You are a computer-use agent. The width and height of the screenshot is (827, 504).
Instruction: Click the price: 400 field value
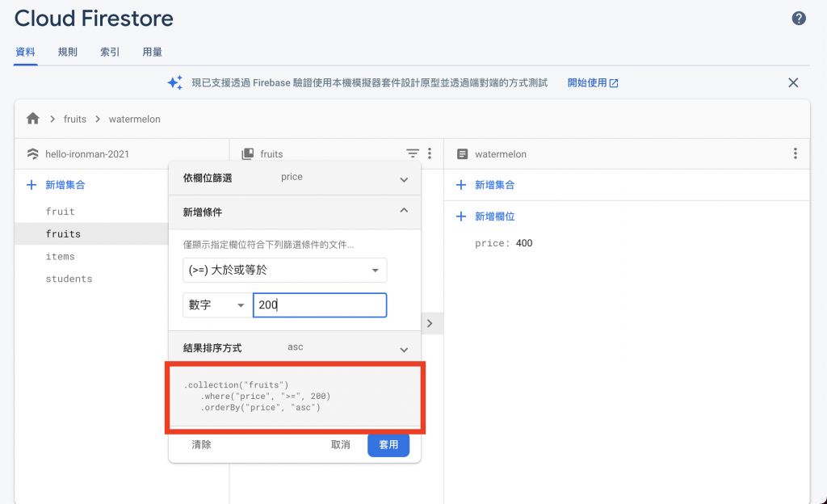point(523,243)
